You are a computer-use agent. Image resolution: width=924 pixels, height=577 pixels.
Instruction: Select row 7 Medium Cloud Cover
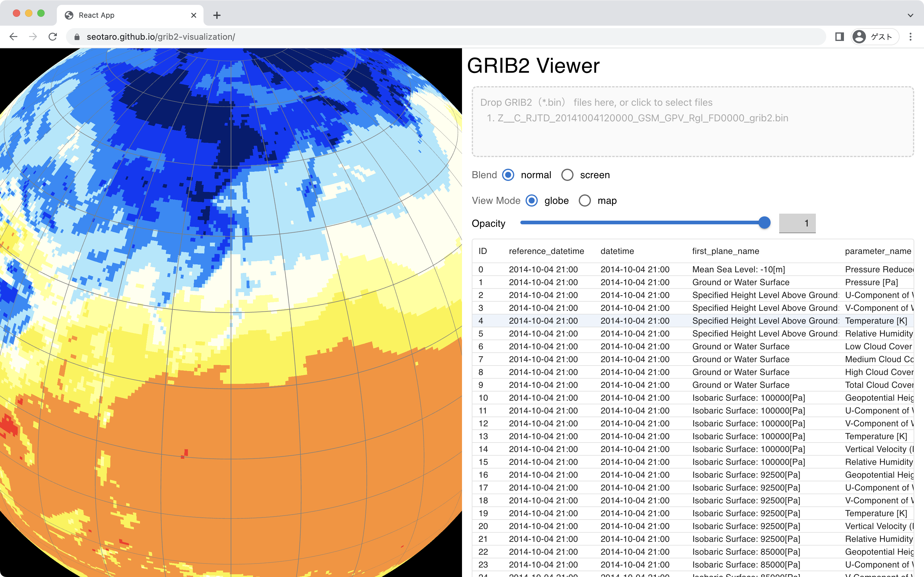click(x=692, y=359)
